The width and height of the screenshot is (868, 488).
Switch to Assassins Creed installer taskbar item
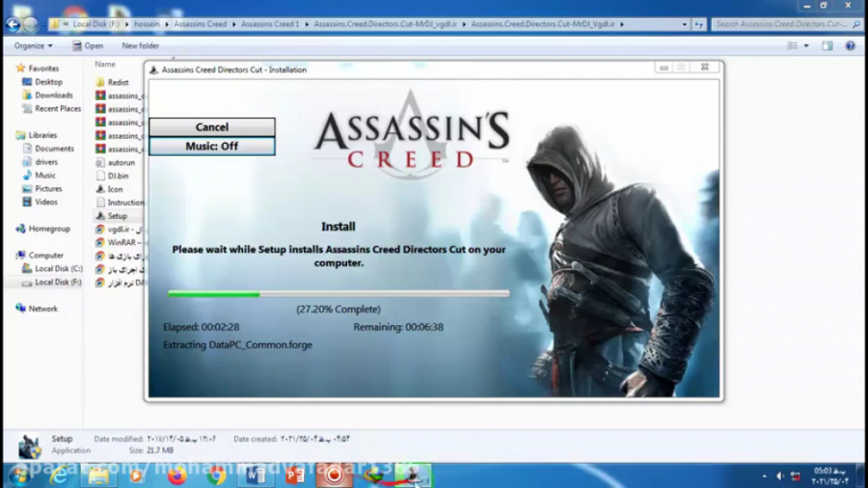coord(413,475)
